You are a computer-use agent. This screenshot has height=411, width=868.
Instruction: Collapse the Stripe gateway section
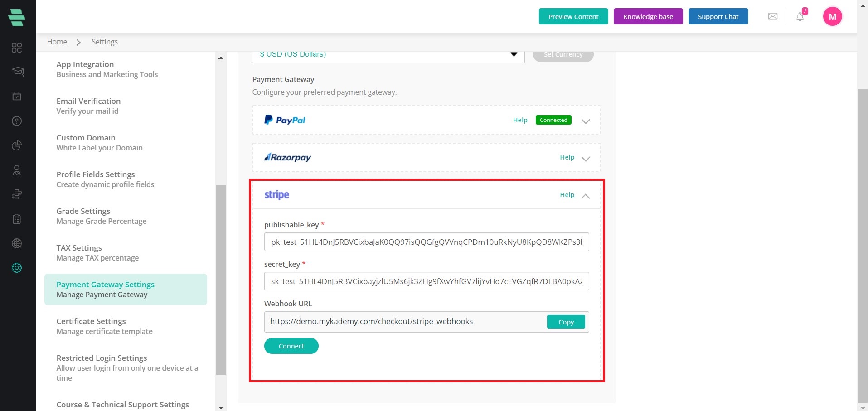click(x=586, y=196)
